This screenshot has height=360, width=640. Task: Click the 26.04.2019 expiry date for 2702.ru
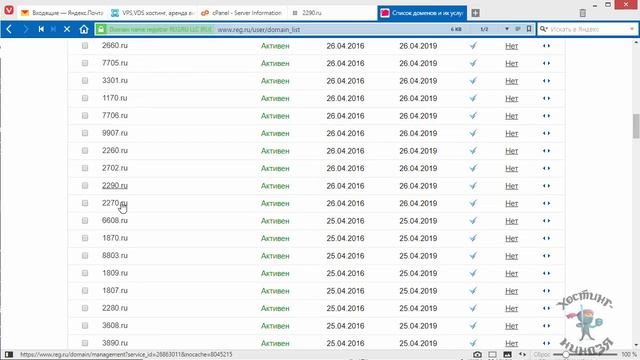[x=418, y=168]
